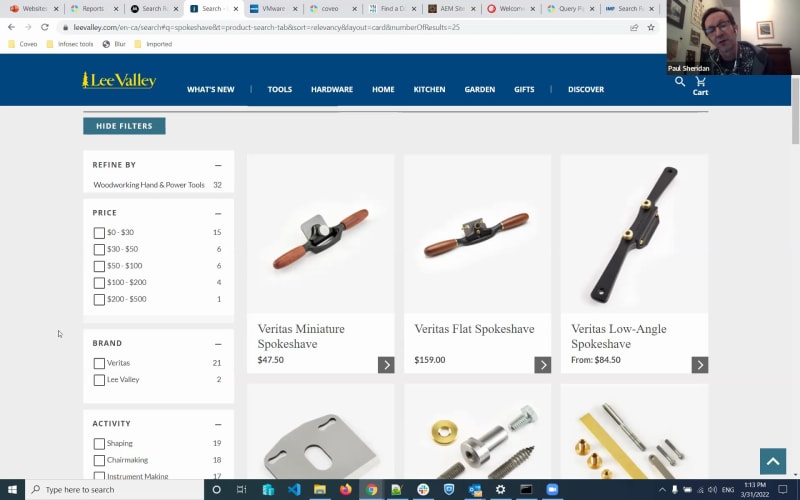Reload the page with browser refresh icon
Image resolution: width=800 pixels, height=500 pixels.
pyautogui.click(x=45, y=27)
